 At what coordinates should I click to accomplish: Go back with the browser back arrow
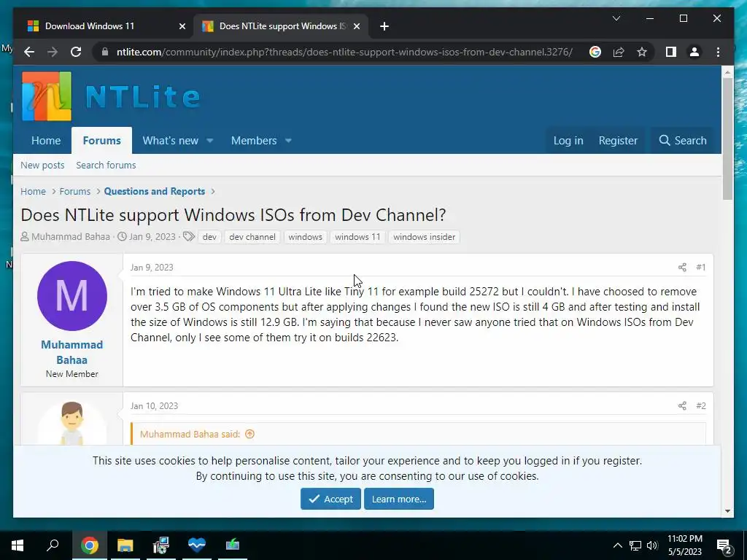(29, 52)
